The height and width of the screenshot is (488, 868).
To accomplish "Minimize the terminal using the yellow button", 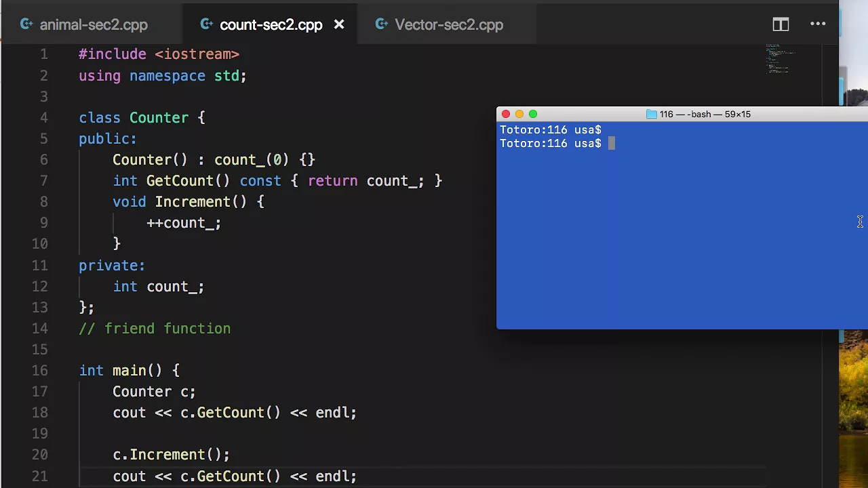I will [519, 114].
